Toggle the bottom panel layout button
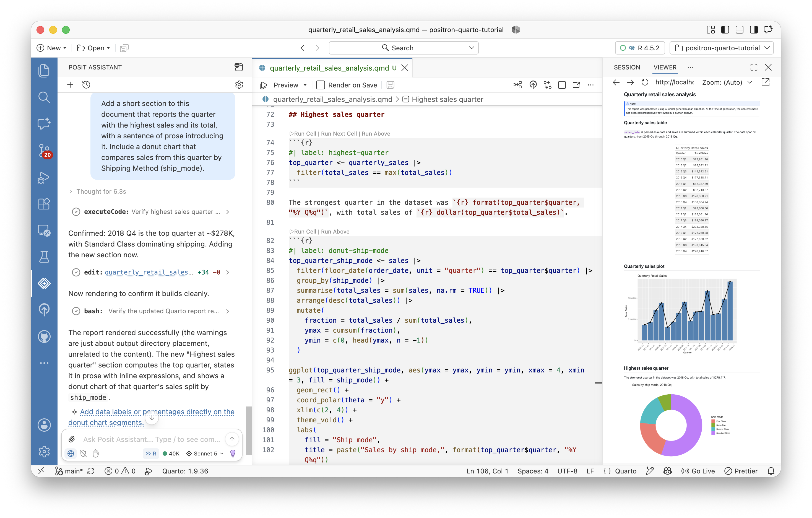 [x=739, y=30]
